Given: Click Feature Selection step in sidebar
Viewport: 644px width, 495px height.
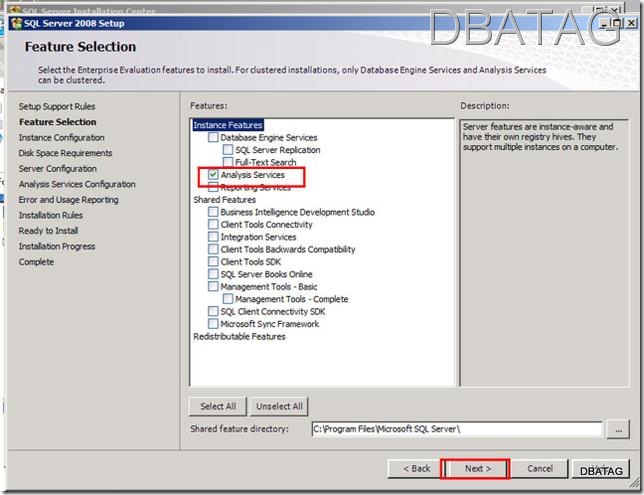Looking at the screenshot, I should coord(58,122).
